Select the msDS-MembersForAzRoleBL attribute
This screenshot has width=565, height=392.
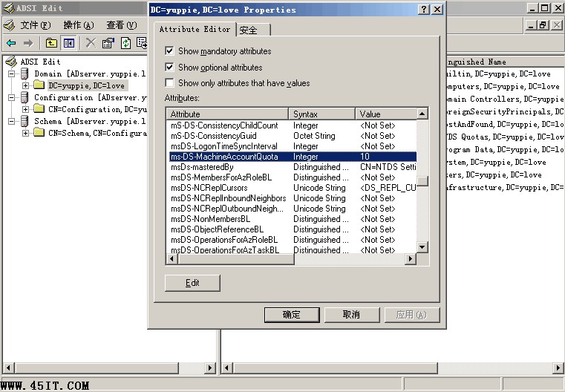(221, 177)
